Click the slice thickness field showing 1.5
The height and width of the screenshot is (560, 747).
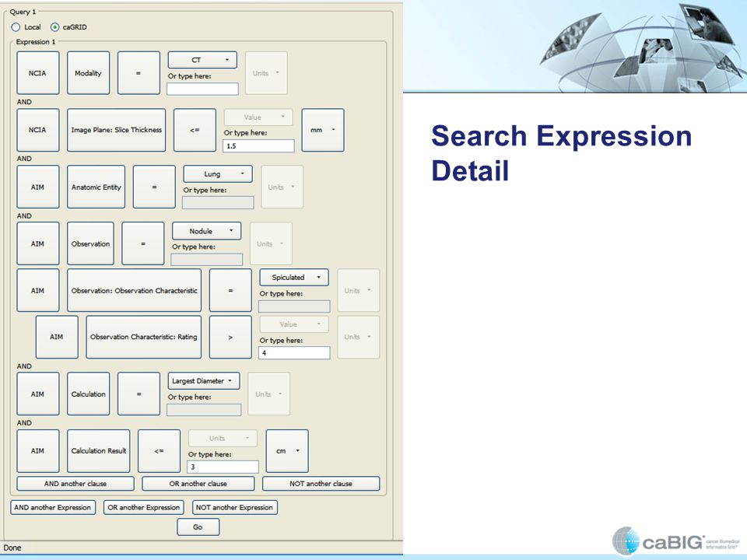point(258,146)
